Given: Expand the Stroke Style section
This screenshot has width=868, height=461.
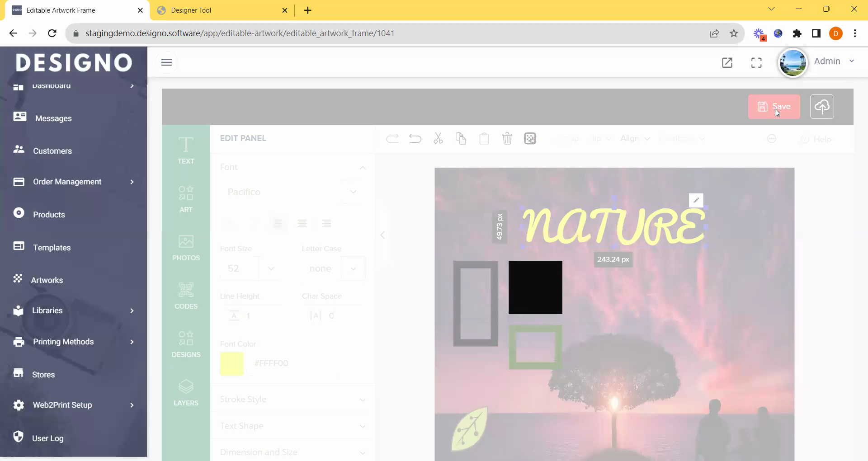Looking at the screenshot, I should 292,400.
